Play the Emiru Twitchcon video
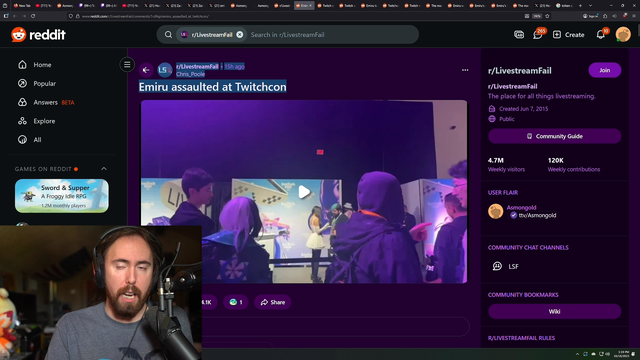640x360 pixels. (304, 191)
